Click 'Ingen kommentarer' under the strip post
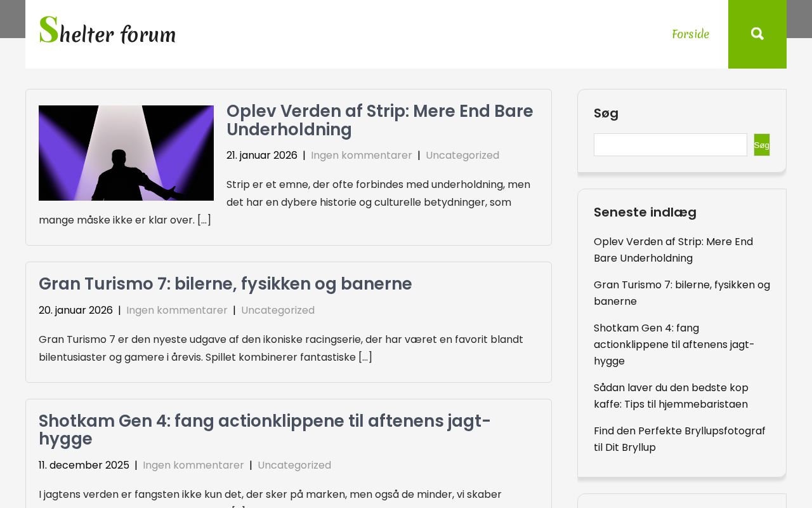Screen dimensions: 812x508 pyautogui.click(x=361, y=156)
